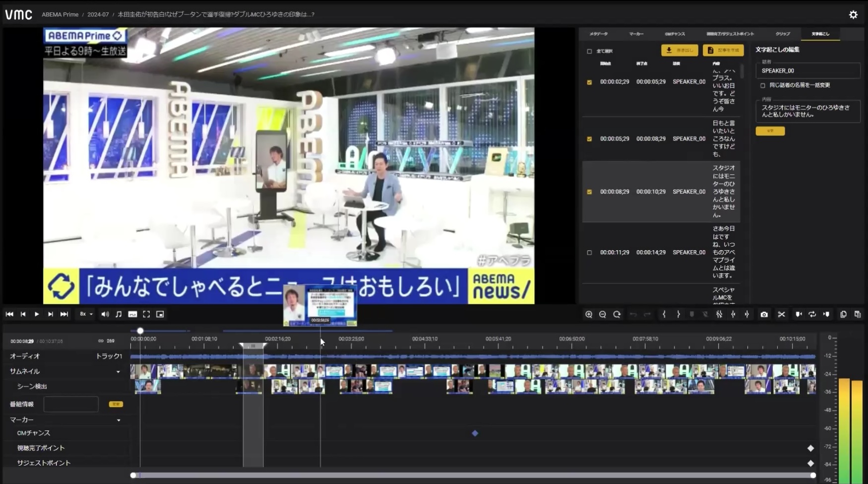
Task: Click the link icon next to 269
Action: (x=101, y=341)
